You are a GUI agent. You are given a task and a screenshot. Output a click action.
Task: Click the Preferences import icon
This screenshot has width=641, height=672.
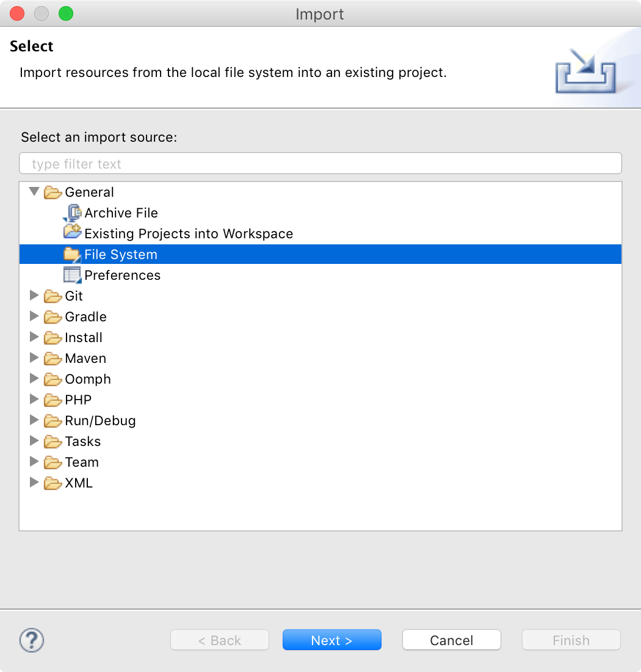click(72, 275)
